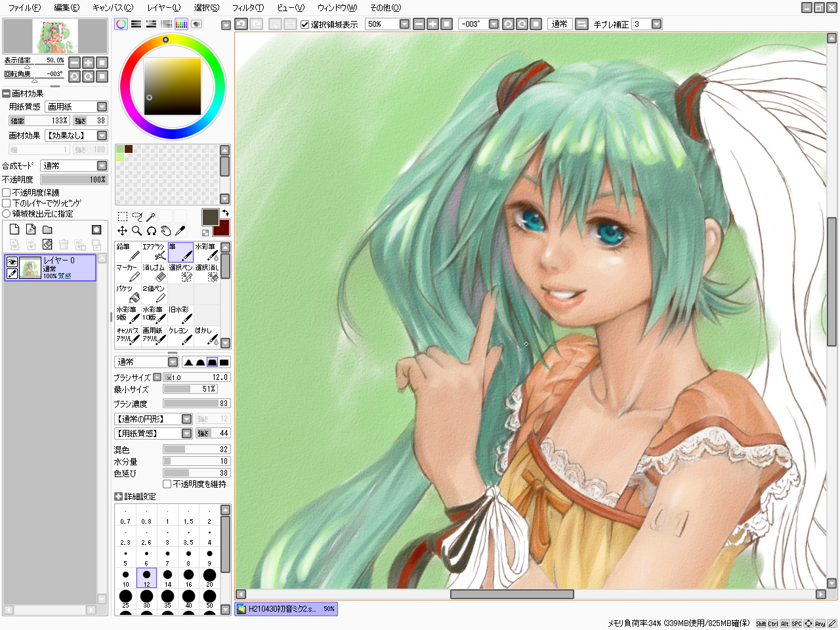Viewport: 840px width, 630px height.
Task: Enable 不透明度保護 checkbox
Action: click(x=7, y=192)
